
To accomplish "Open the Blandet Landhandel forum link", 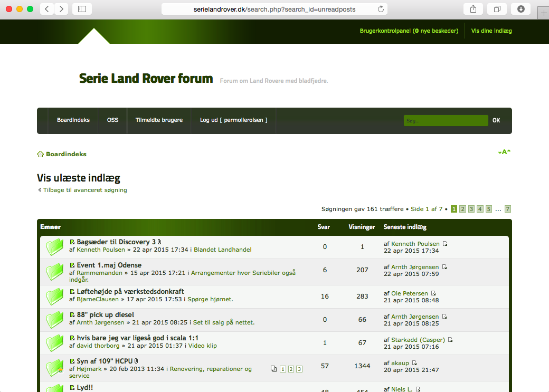I will (x=223, y=250).
